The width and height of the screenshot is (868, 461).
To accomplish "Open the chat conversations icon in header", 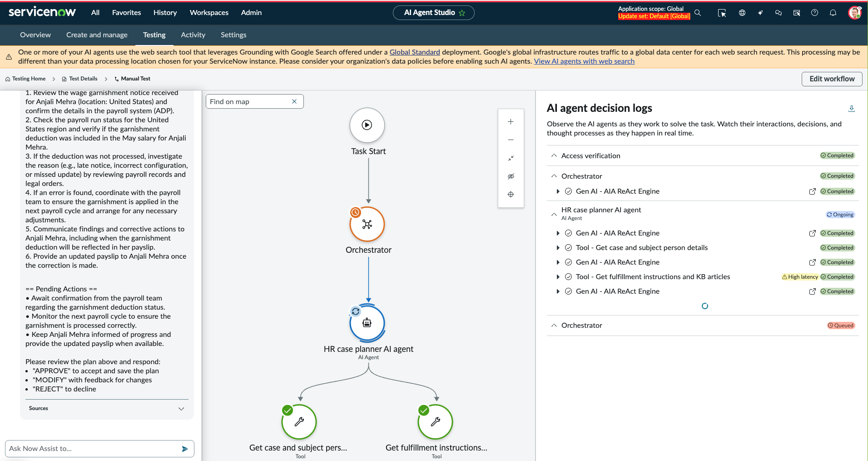I will click(x=779, y=13).
